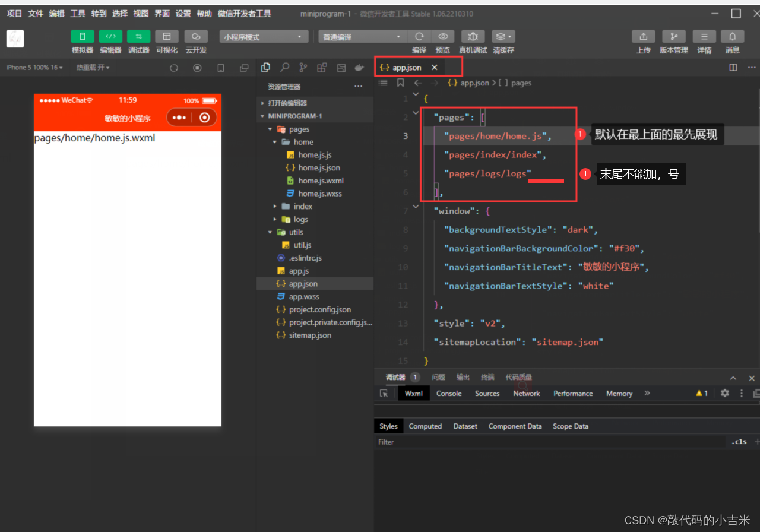
Task: Collapse the home folder
Action: [x=315, y=142]
